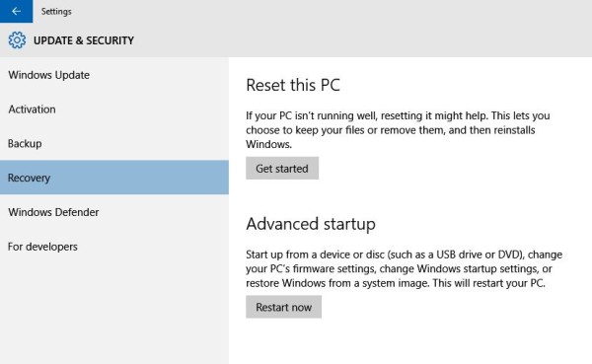The height and width of the screenshot is (364, 592).
Task: Click the Update & Security gear icon
Action: tap(17, 40)
